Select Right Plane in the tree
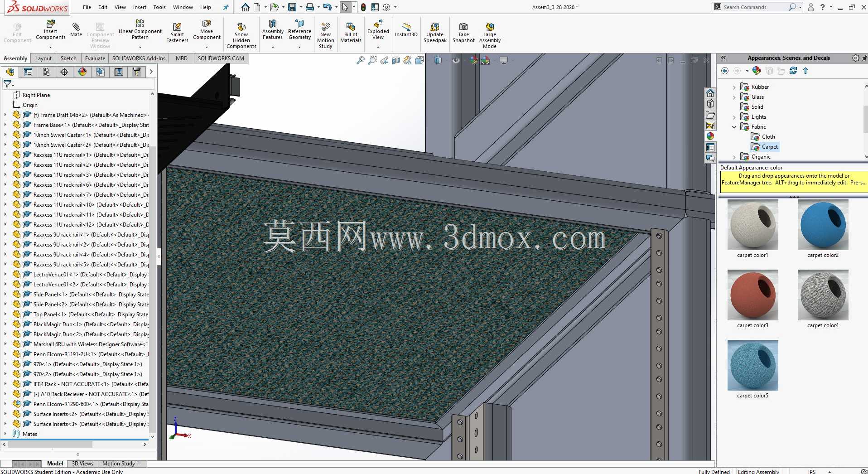The width and height of the screenshot is (868, 474). pos(36,95)
